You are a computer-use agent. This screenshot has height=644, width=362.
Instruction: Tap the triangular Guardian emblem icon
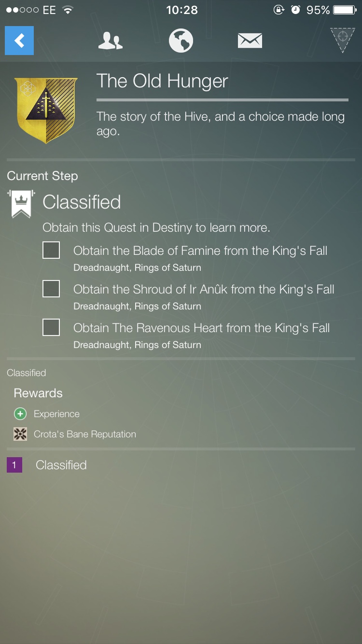342,40
